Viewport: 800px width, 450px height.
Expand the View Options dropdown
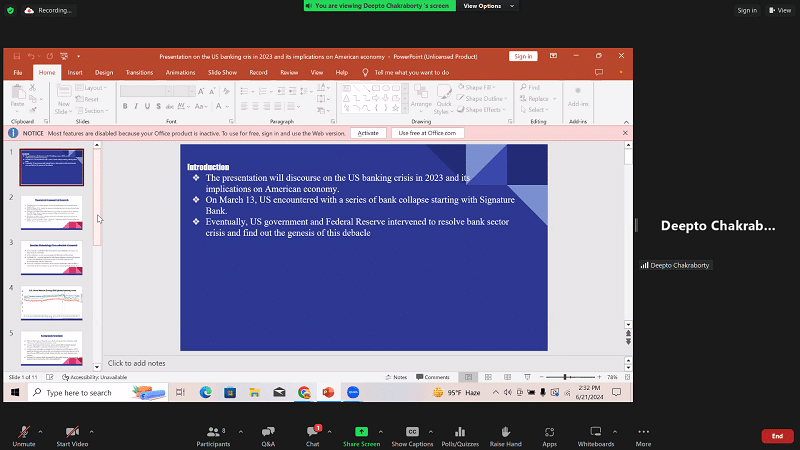pos(486,6)
